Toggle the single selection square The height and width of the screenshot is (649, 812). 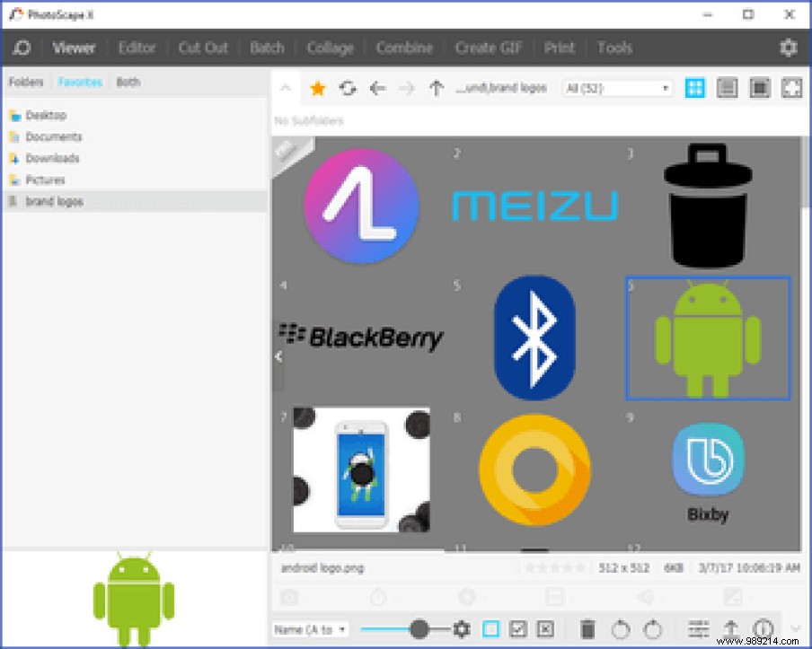point(491,629)
